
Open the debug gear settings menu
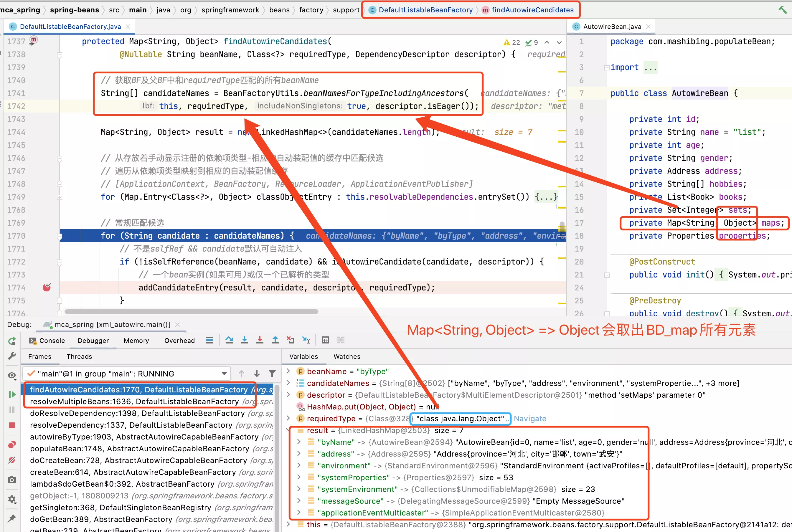click(12, 499)
